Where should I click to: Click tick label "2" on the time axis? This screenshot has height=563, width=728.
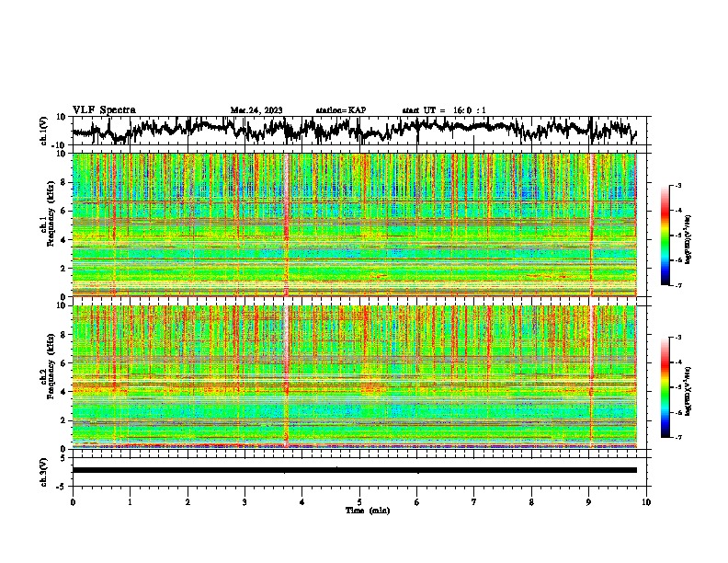click(188, 502)
